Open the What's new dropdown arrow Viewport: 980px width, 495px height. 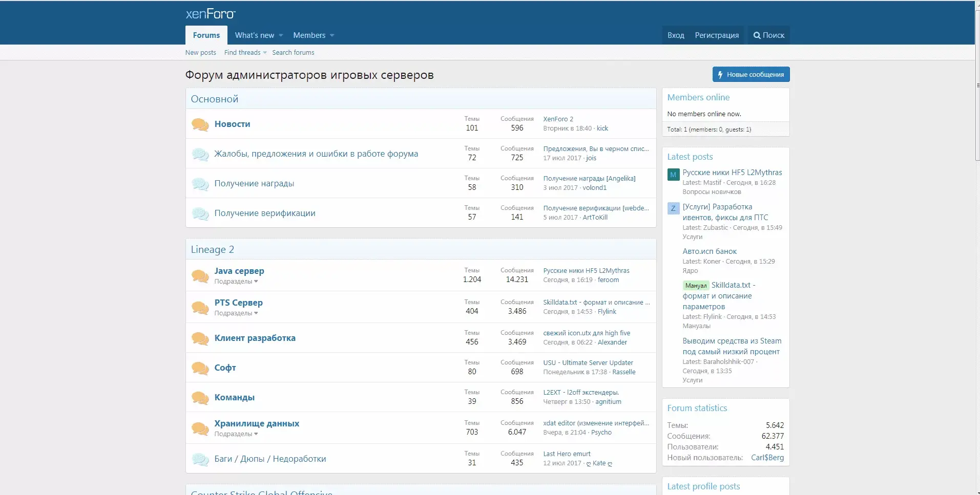pos(281,35)
